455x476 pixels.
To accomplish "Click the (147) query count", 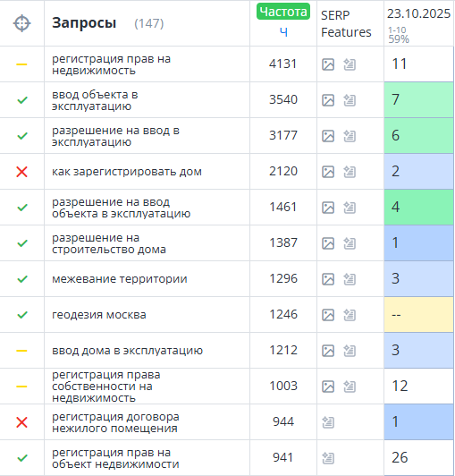I will pos(149,23).
